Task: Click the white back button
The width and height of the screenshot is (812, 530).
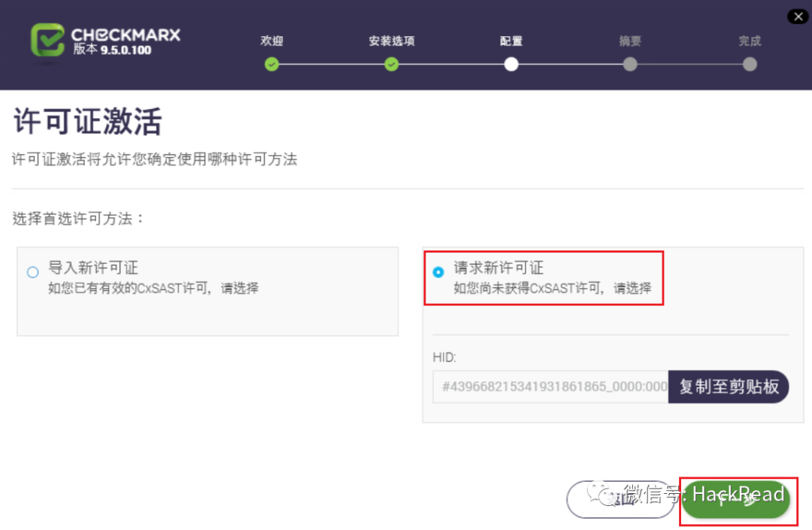Action: pos(620,499)
